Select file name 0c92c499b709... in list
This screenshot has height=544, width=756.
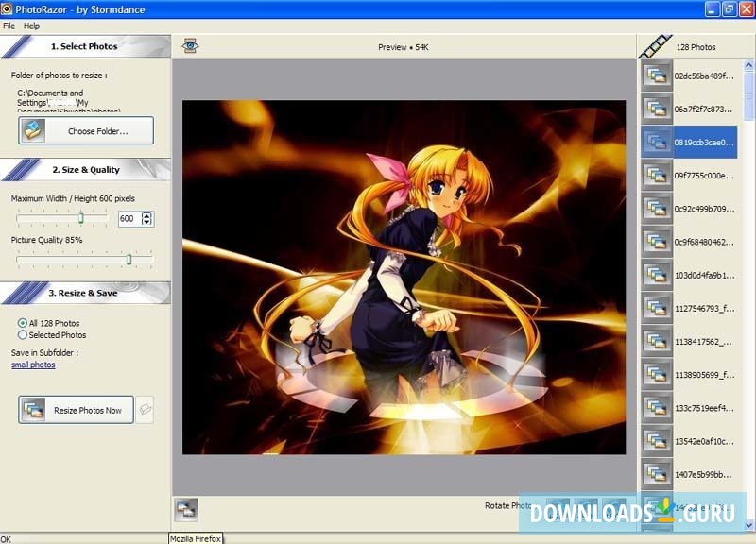(x=704, y=209)
